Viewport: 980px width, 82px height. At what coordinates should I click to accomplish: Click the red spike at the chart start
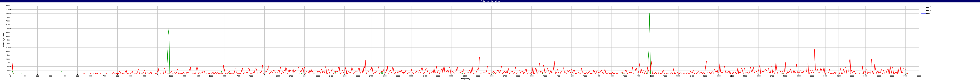[x=12, y=61]
